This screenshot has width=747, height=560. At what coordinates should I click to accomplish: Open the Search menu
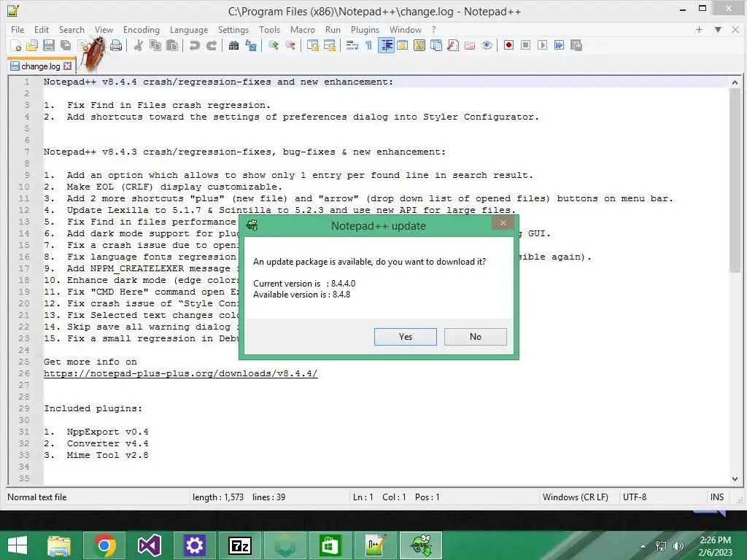tap(71, 29)
